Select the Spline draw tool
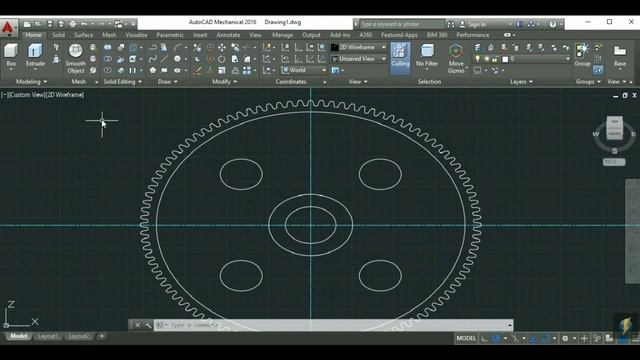The height and width of the screenshot is (360, 640). 153,59
